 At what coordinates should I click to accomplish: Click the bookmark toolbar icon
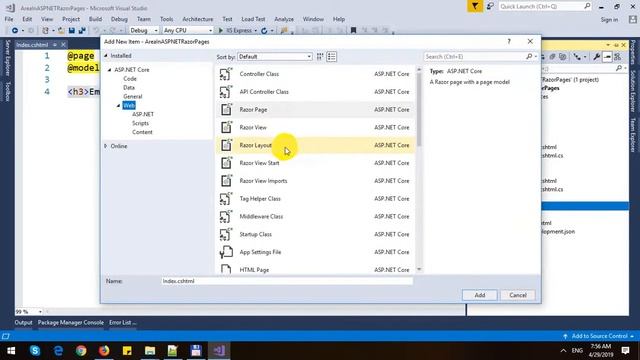pos(353,30)
